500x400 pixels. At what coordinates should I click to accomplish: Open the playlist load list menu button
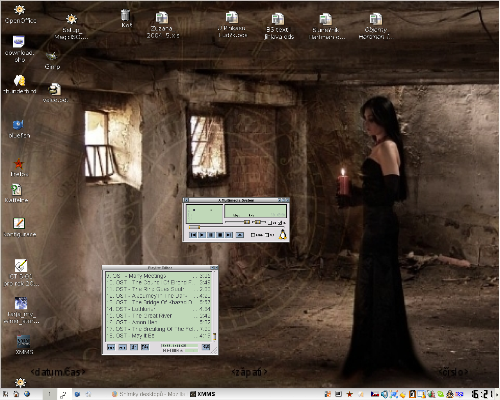coord(206,347)
